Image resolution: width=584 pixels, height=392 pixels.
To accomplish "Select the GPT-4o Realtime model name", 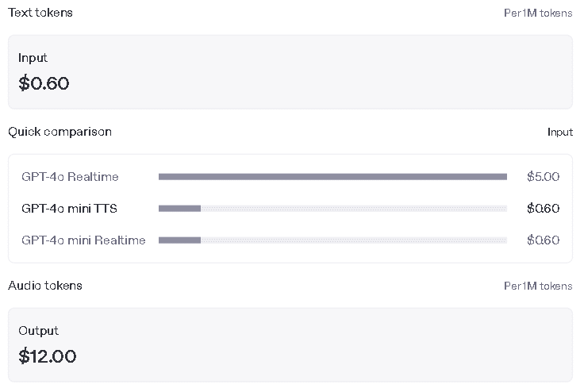I will (x=70, y=177).
